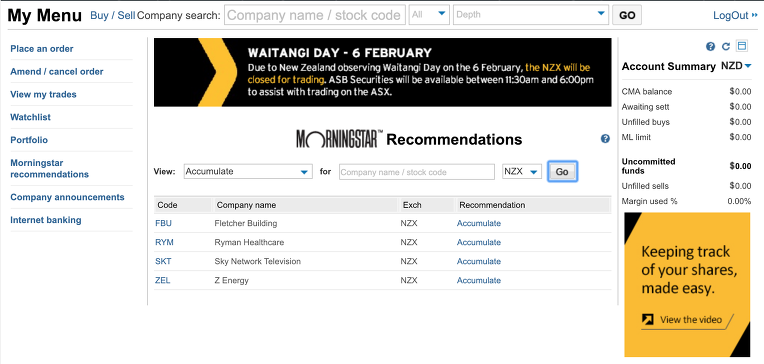Click the ML limit label
This screenshot has height=364, width=764.
[x=636, y=137]
